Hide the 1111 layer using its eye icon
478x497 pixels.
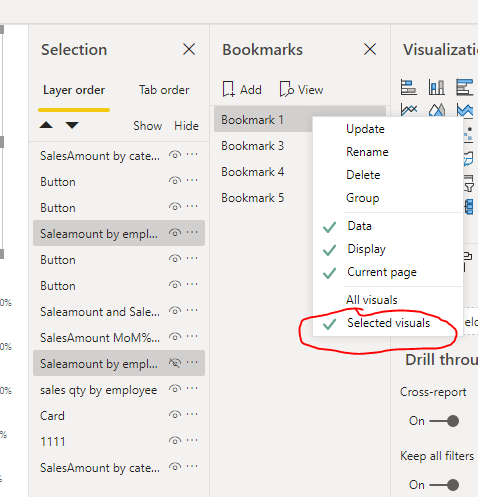point(175,441)
